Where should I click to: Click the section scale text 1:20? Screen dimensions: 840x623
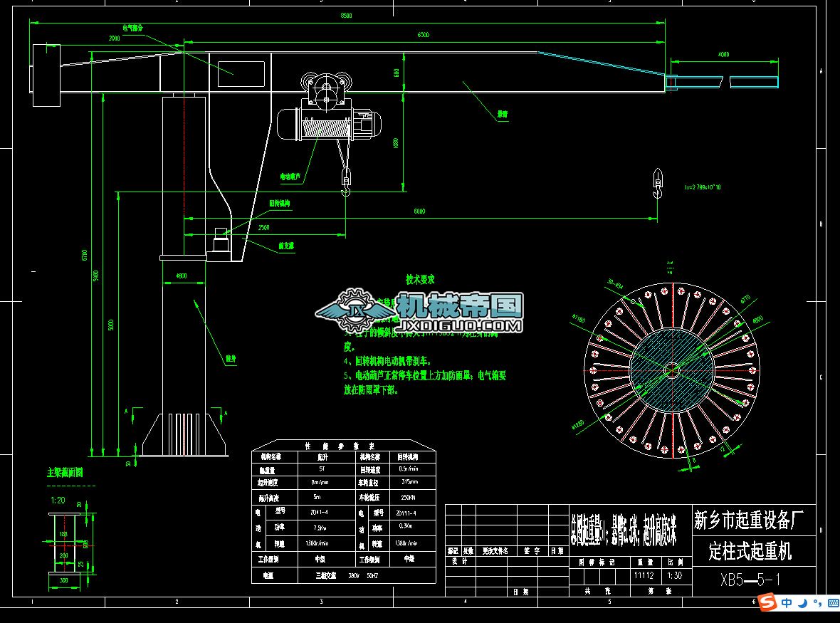(x=58, y=501)
